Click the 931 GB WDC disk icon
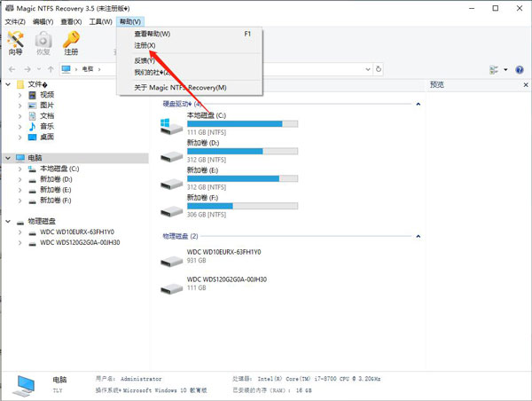Image resolution: width=532 pixels, height=401 pixels. tap(171, 261)
